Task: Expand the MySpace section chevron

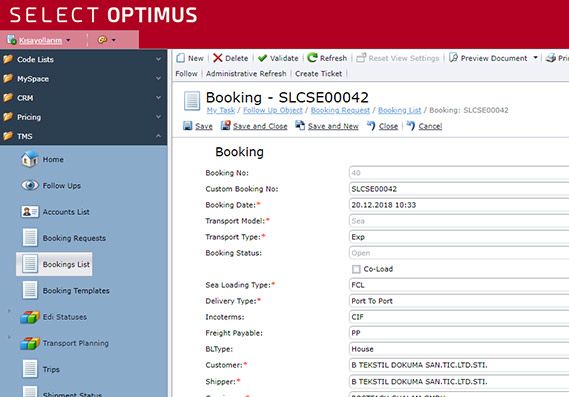Action: tap(159, 78)
